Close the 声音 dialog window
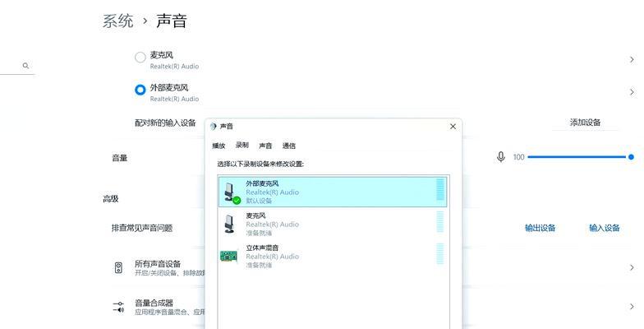 click(453, 127)
